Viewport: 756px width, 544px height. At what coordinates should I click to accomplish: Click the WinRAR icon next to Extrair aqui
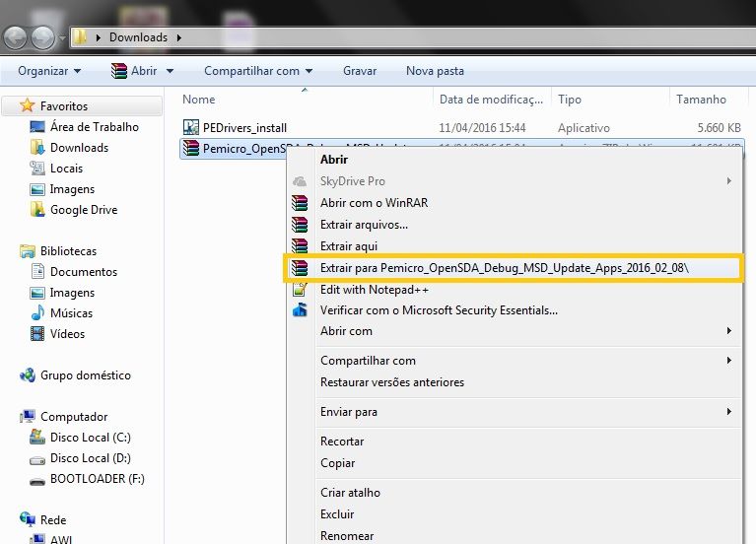pyautogui.click(x=300, y=246)
